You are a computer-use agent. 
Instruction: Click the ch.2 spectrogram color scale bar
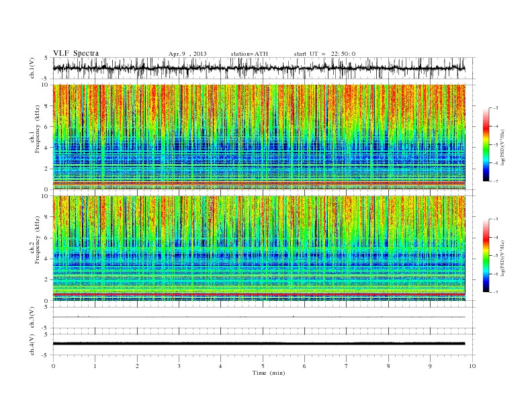[x=486, y=256]
